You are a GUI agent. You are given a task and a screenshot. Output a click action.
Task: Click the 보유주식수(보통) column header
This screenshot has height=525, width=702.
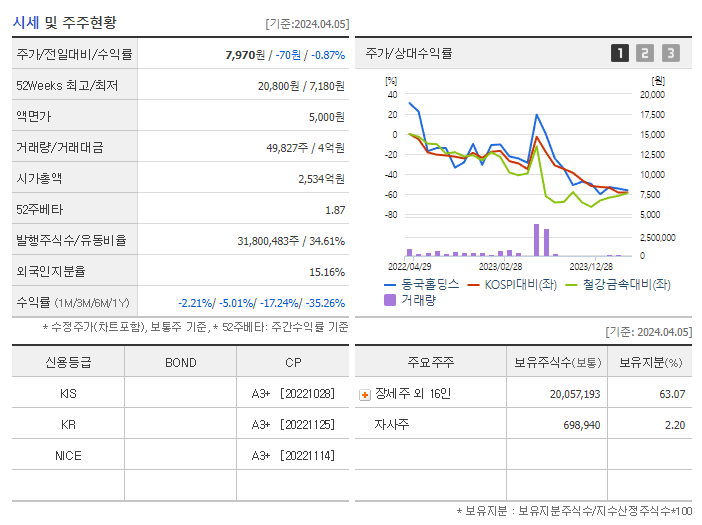point(557,363)
